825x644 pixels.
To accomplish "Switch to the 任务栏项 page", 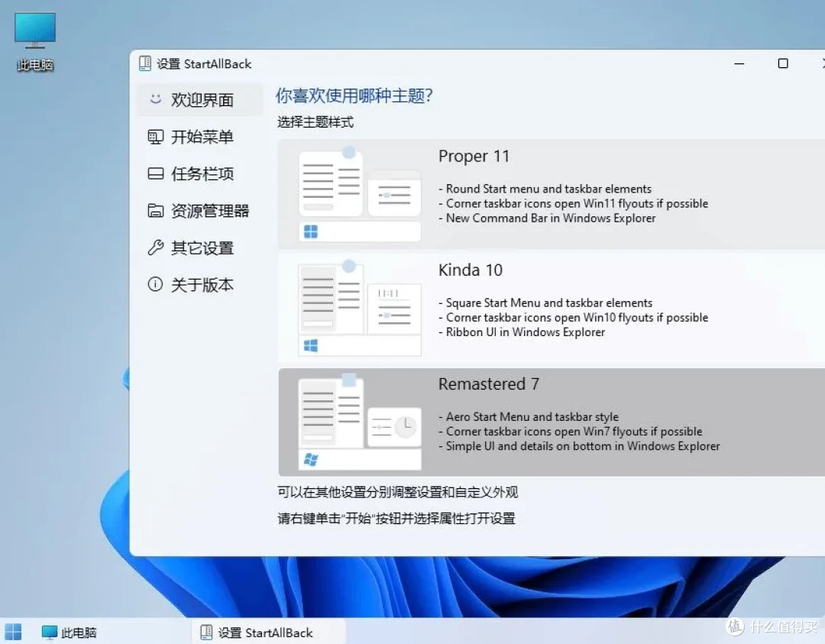I will [x=200, y=173].
